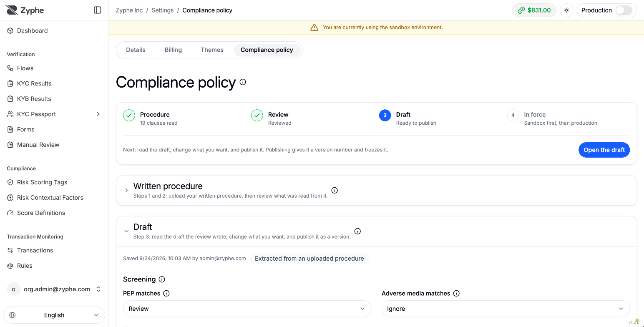Collapse the sidebar using the panel icon
644x327 pixels.
(98, 10)
